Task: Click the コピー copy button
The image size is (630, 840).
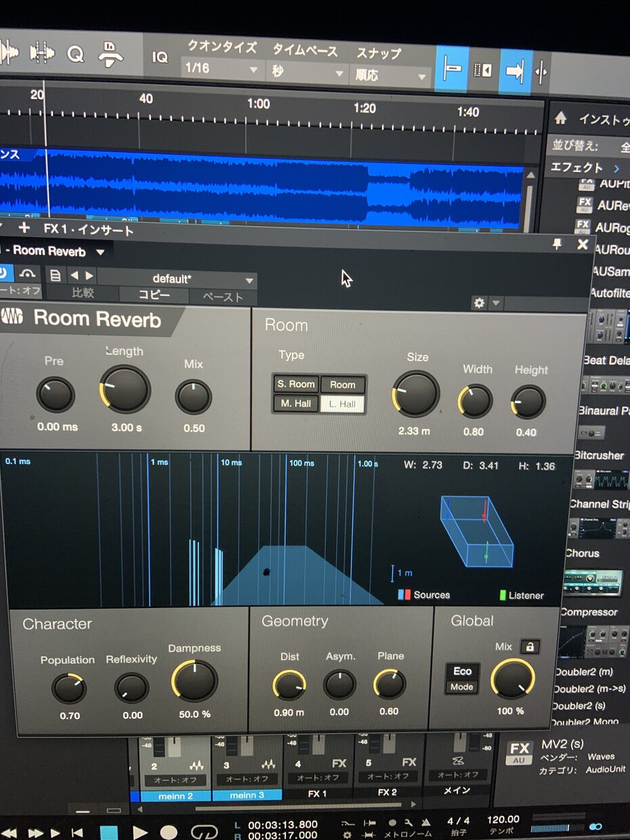Action: click(x=154, y=295)
